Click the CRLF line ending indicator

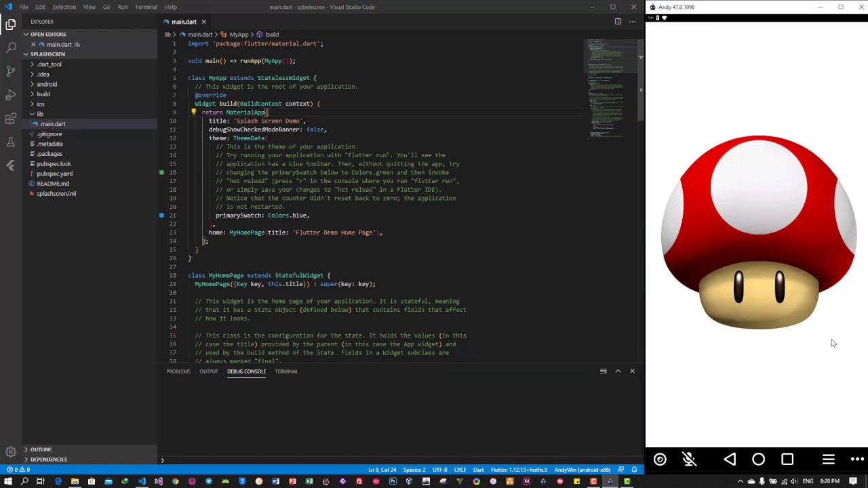(460, 470)
